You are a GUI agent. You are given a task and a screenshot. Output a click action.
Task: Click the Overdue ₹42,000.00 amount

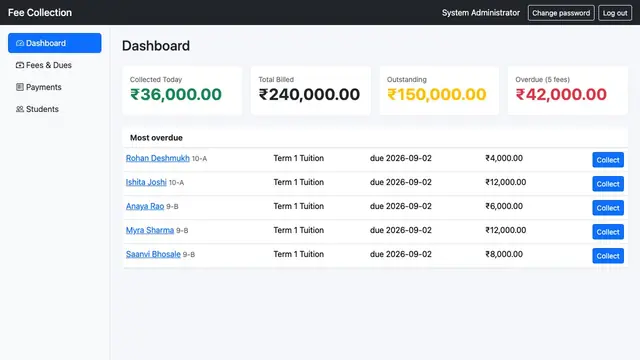[x=561, y=94]
